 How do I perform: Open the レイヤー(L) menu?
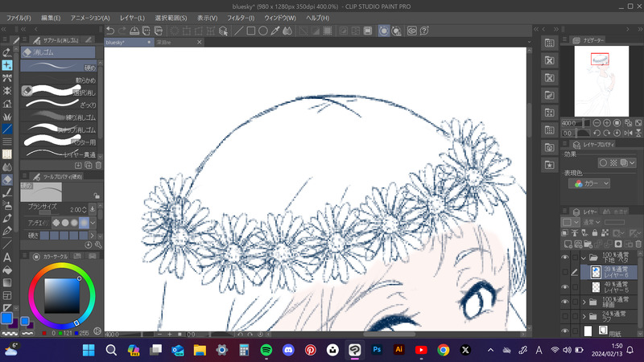click(x=132, y=18)
